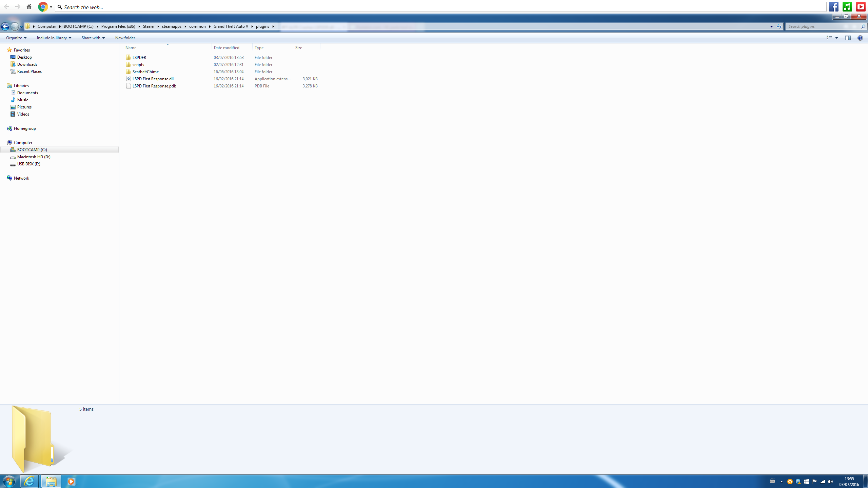
Task: Open the Explorer help icon
Action: coord(860,38)
